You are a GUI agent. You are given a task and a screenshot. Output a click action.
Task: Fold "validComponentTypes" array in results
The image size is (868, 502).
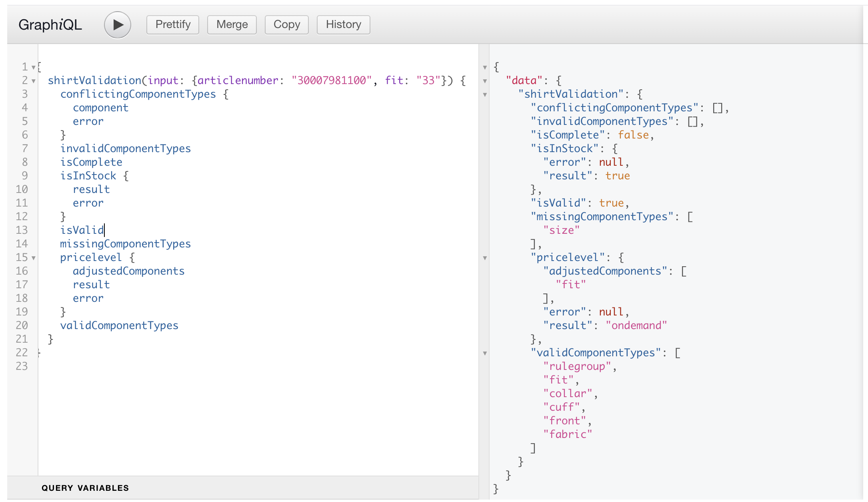click(485, 353)
